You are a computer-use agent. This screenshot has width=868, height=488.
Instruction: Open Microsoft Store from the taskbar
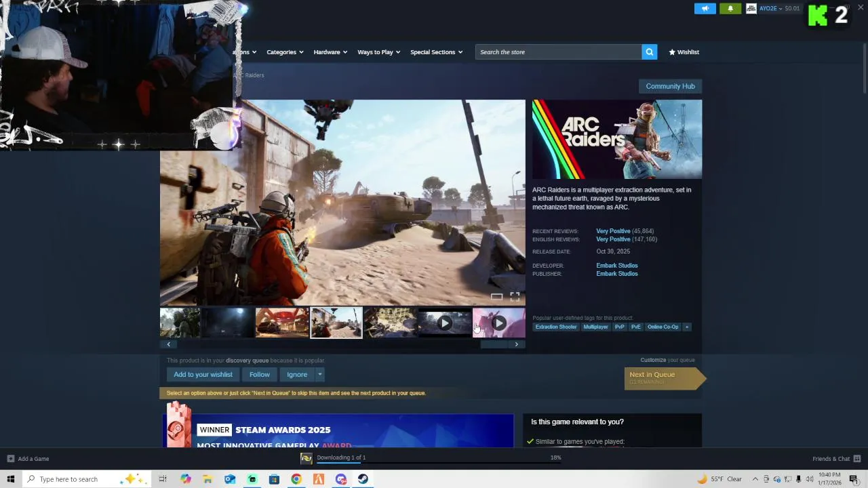click(x=274, y=479)
